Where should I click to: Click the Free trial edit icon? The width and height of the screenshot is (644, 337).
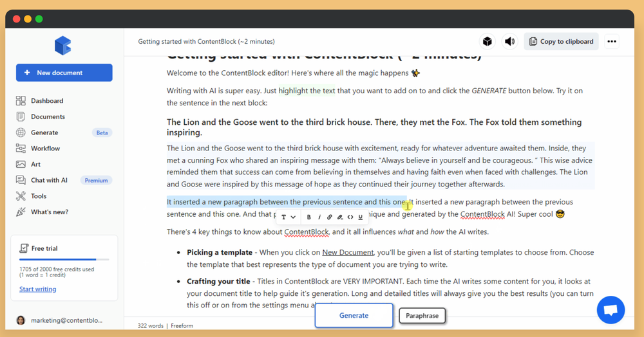click(24, 248)
